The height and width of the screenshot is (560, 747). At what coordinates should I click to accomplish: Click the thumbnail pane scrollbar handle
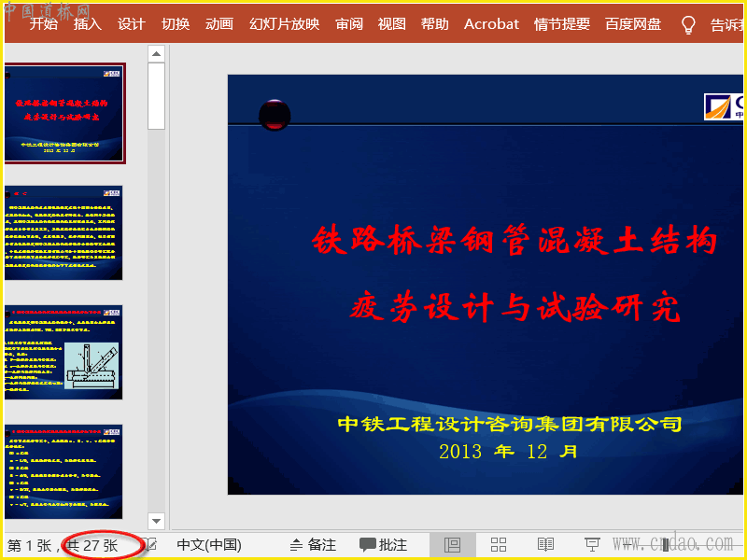(156, 96)
